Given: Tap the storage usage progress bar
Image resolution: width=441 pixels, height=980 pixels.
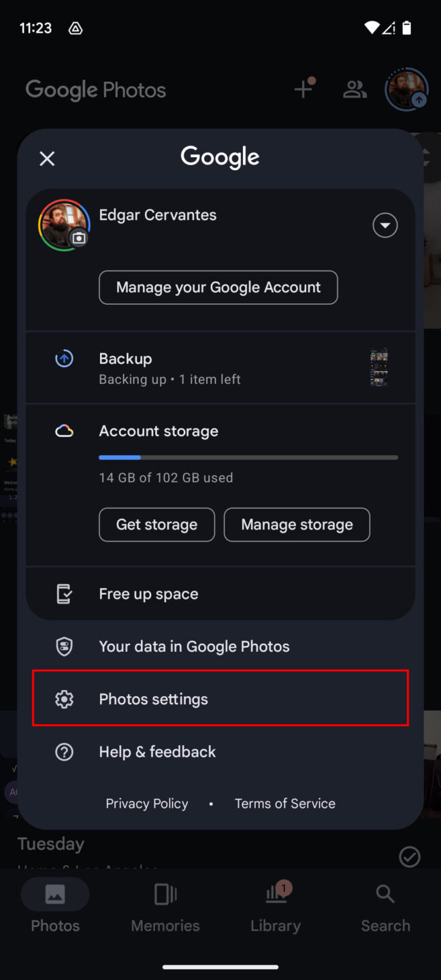Looking at the screenshot, I should pos(248,457).
